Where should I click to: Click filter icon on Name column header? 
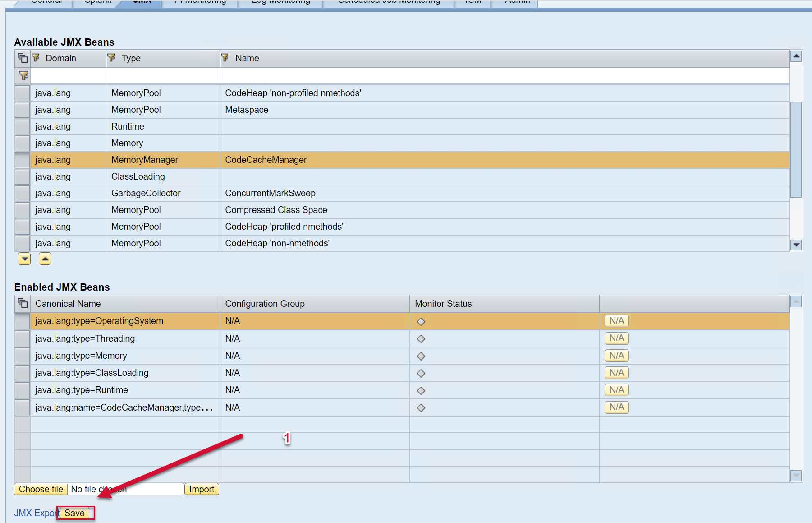tap(225, 58)
